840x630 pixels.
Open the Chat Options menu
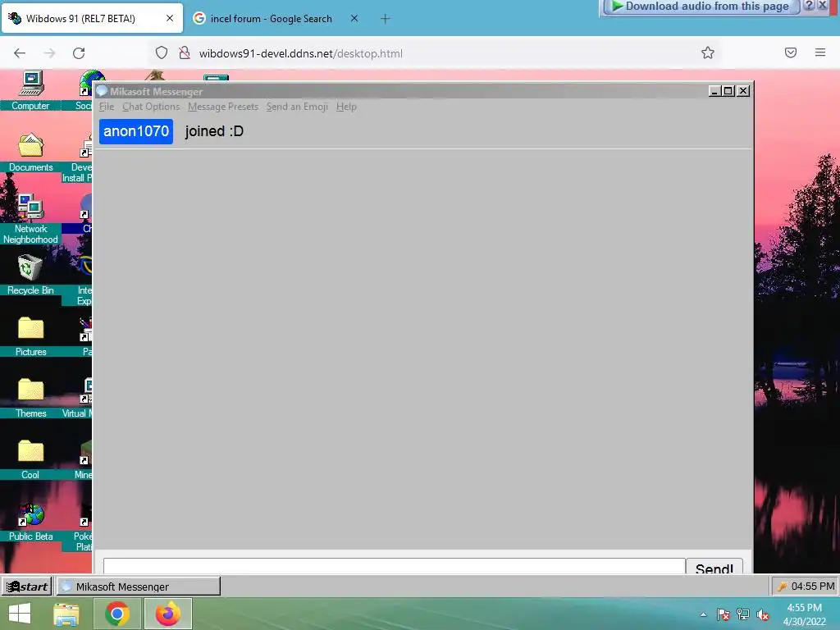[151, 107]
